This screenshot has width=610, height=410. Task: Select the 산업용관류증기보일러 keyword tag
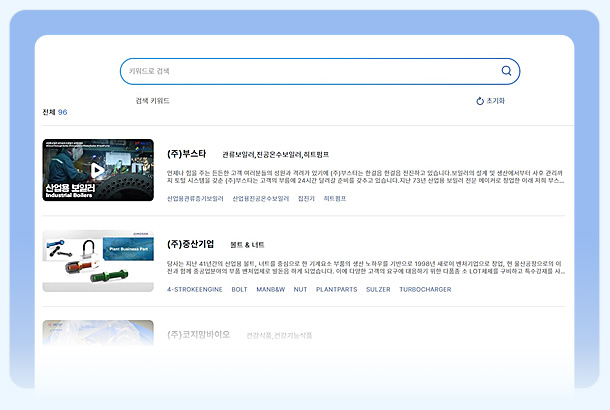coord(195,199)
